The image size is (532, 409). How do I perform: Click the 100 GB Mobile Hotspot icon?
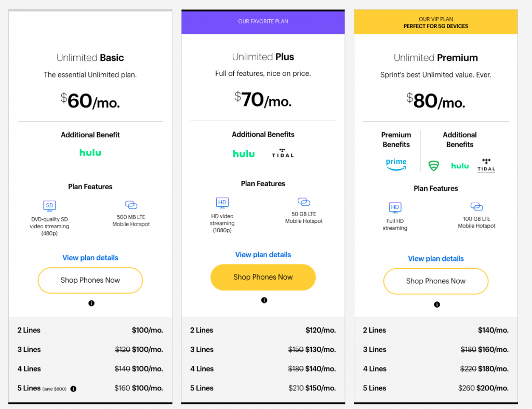coord(476,207)
